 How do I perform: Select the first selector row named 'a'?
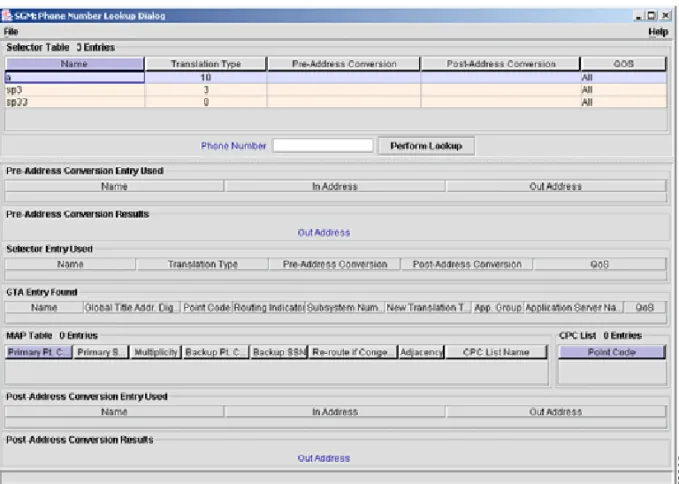(336, 77)
